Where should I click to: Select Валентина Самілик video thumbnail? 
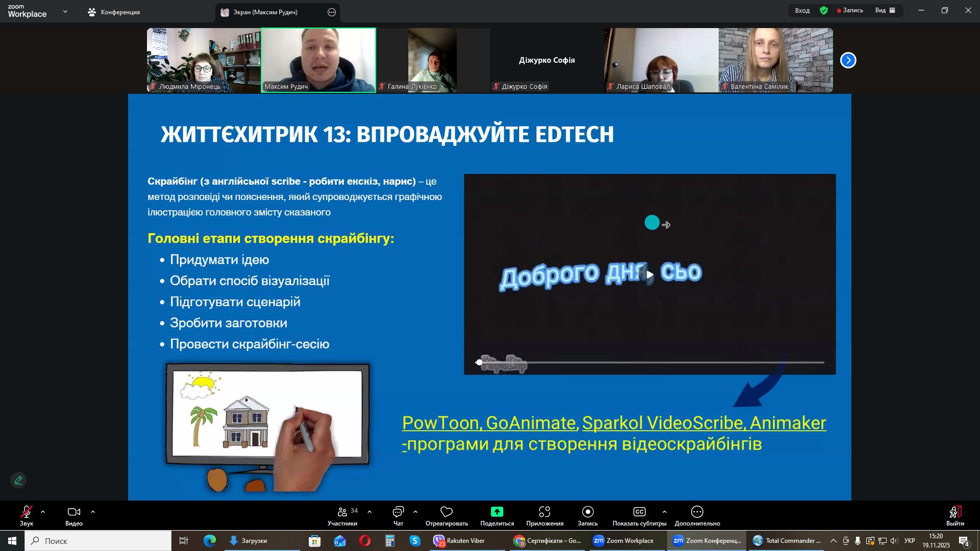pos(775,60)
